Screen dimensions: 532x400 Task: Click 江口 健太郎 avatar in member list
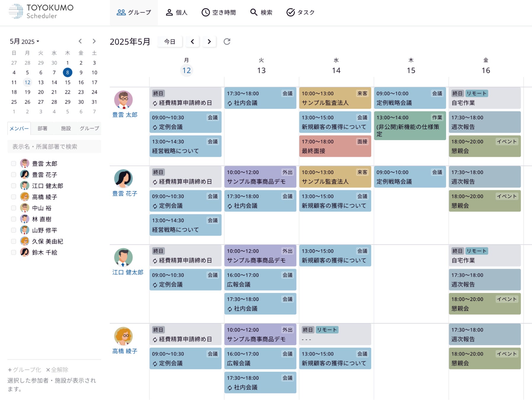[x=25, y=185]
